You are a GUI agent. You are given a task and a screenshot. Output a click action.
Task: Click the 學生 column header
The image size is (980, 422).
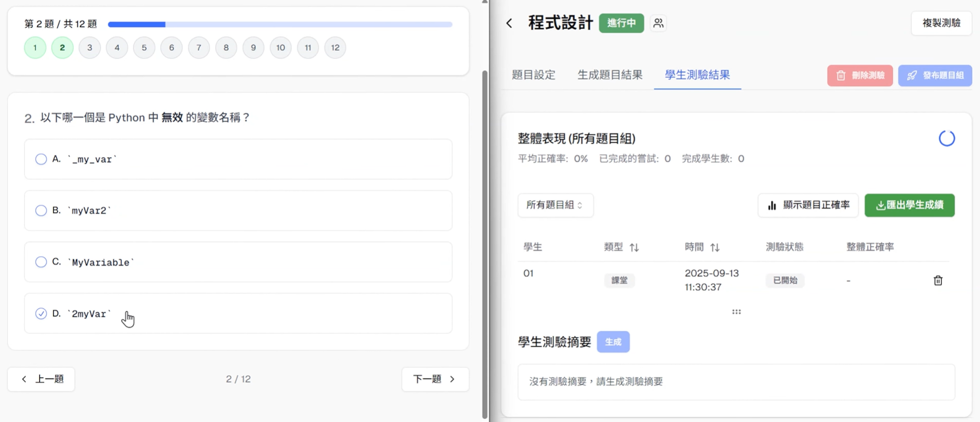point(532,247)
